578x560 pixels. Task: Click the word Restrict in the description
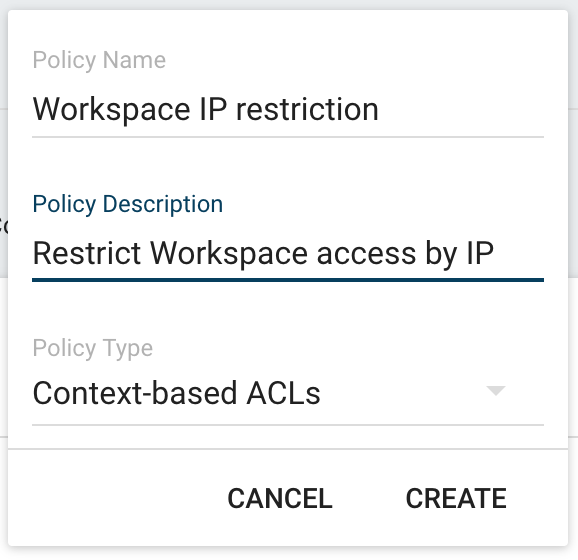tap(87, 253)
